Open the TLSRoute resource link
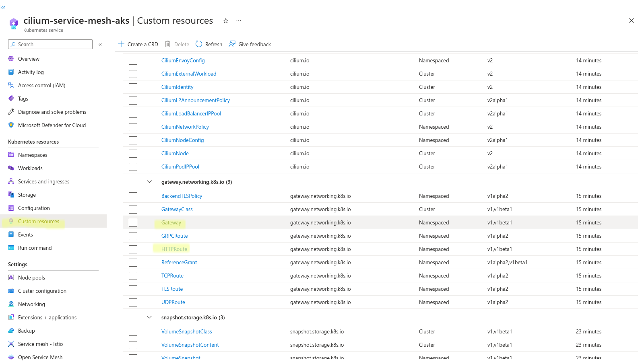 [172, 289]
